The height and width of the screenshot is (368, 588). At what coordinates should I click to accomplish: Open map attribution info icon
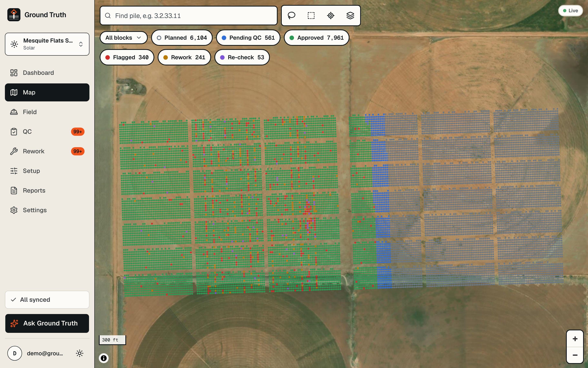tap(104, 358)
